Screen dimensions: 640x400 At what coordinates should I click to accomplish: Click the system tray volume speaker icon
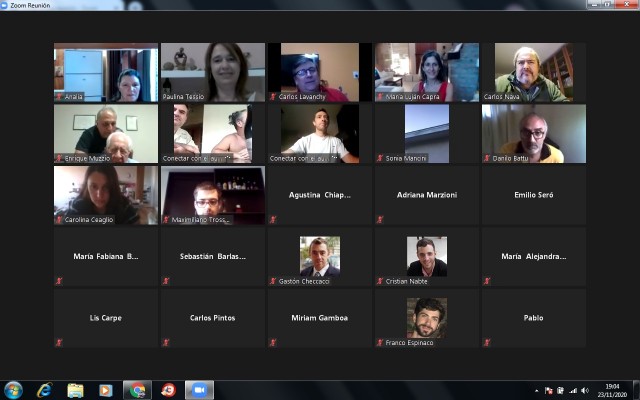tap(586, 390)
